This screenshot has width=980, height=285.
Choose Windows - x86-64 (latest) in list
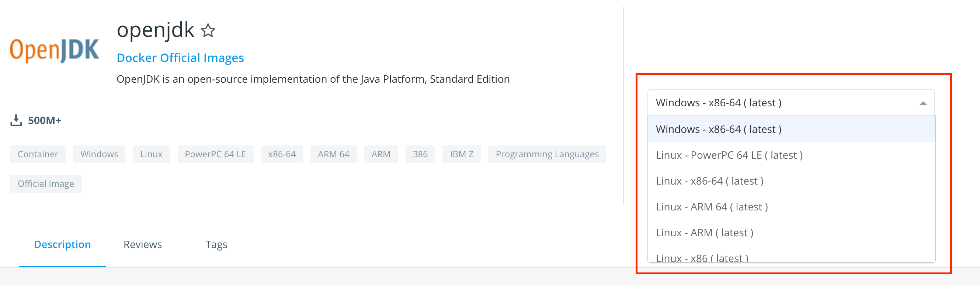[x=718, y=129]
